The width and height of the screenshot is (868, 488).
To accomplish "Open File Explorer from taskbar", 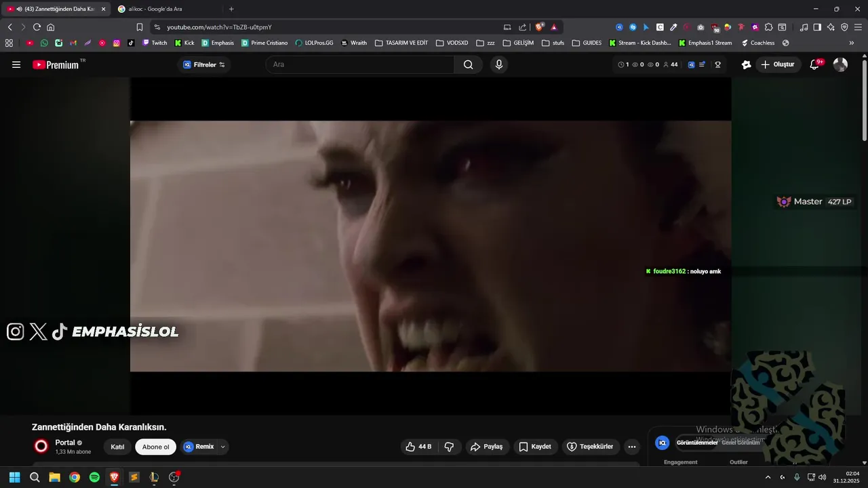I will [x=54, y=477].
